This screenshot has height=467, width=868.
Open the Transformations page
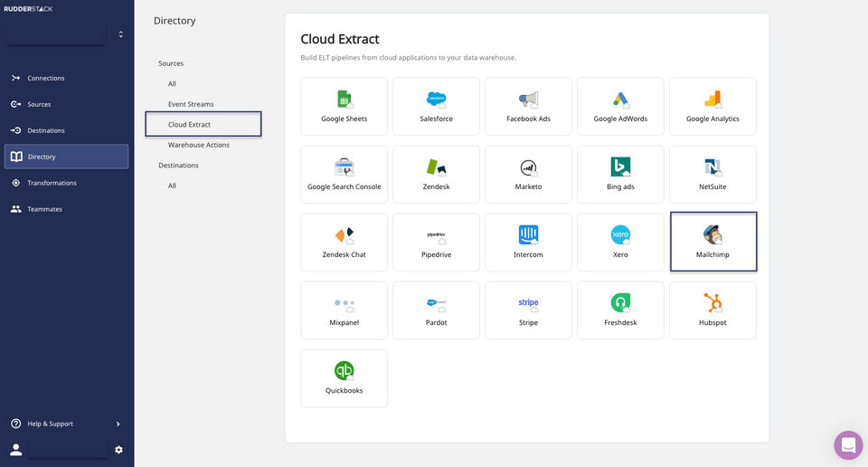point(52,183)
